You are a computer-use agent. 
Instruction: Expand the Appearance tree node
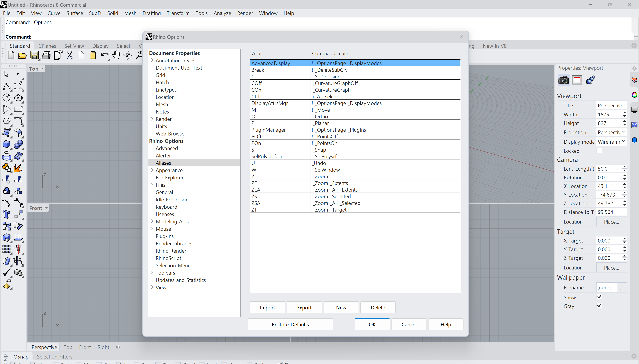[x=152, y=170]
